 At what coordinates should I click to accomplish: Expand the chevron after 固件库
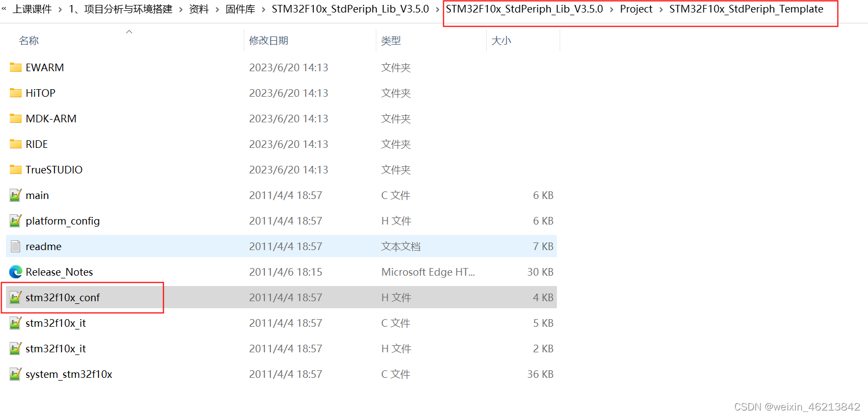tap(264, 9)
